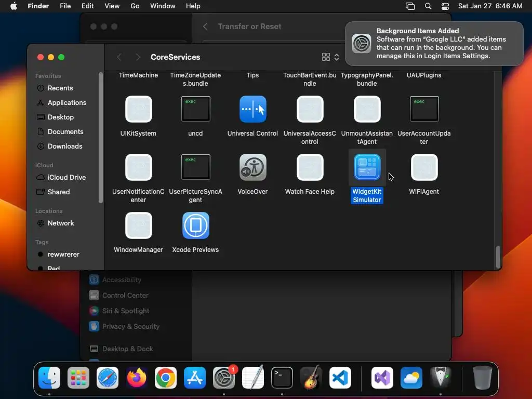Open Shared in the Finder sidebar

pyautogui.click(x=59, y=192)
